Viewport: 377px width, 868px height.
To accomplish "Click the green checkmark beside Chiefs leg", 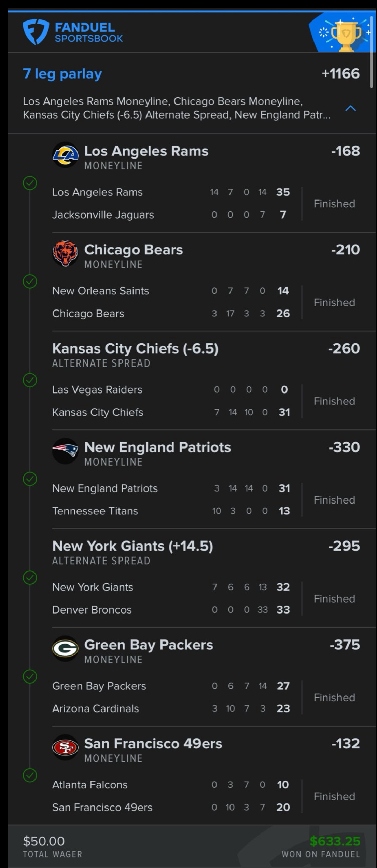I will (30, 380).
